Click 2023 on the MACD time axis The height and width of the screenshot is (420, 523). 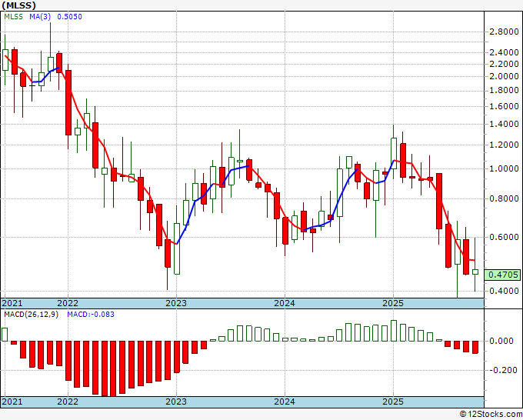(176, 402)
